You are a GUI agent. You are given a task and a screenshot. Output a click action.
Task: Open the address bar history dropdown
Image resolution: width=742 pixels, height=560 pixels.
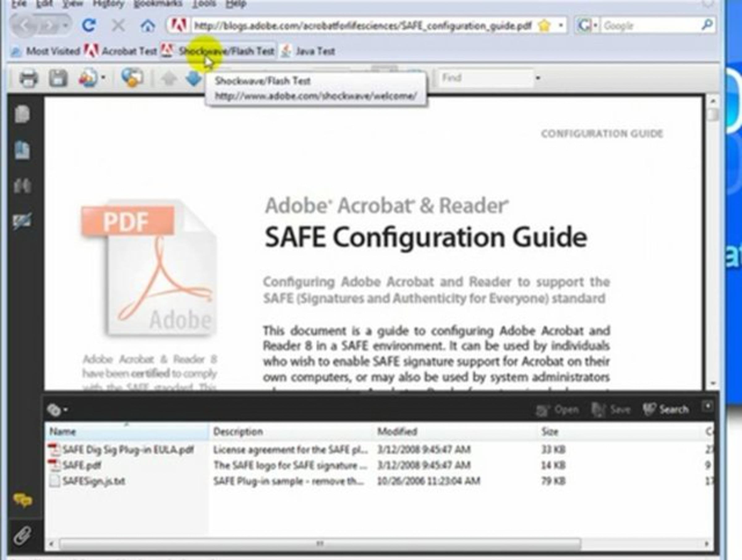click(561, 25)
